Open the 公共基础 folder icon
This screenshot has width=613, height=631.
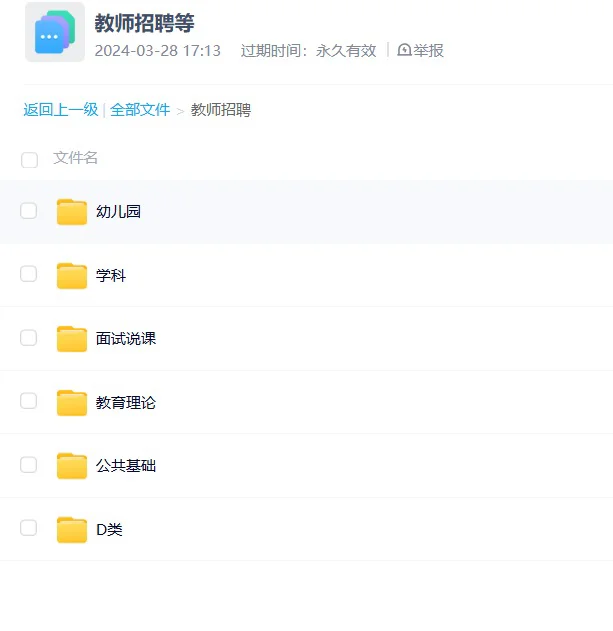[72, 466]
